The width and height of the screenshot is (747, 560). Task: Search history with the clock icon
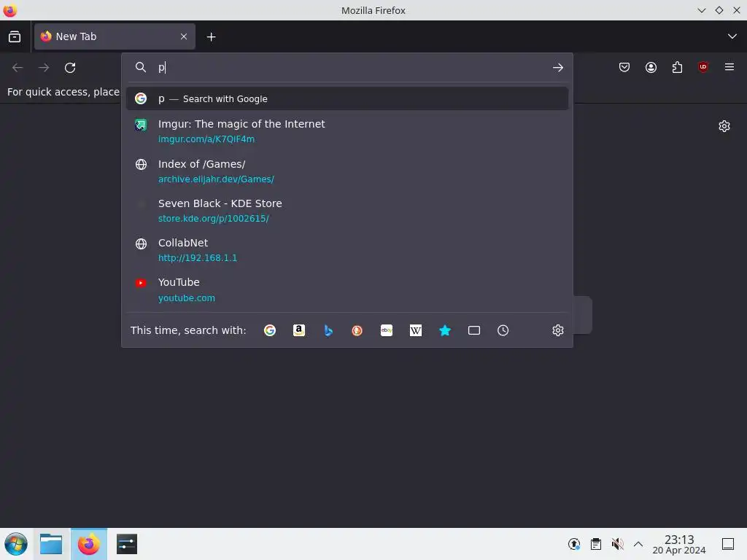tap(503, 330)
